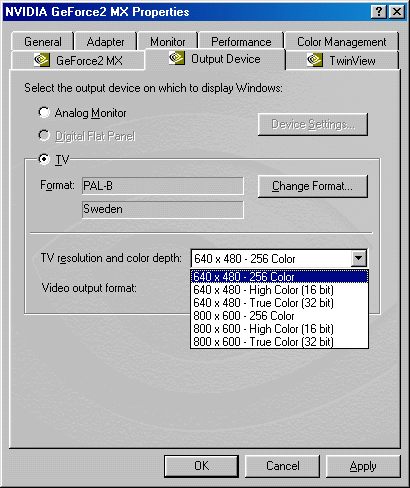The width and height of the screenshot is (410, 488).
Task: Choose 800 x 600 - High Color (16 bit)
Action: tap(280, 329)
